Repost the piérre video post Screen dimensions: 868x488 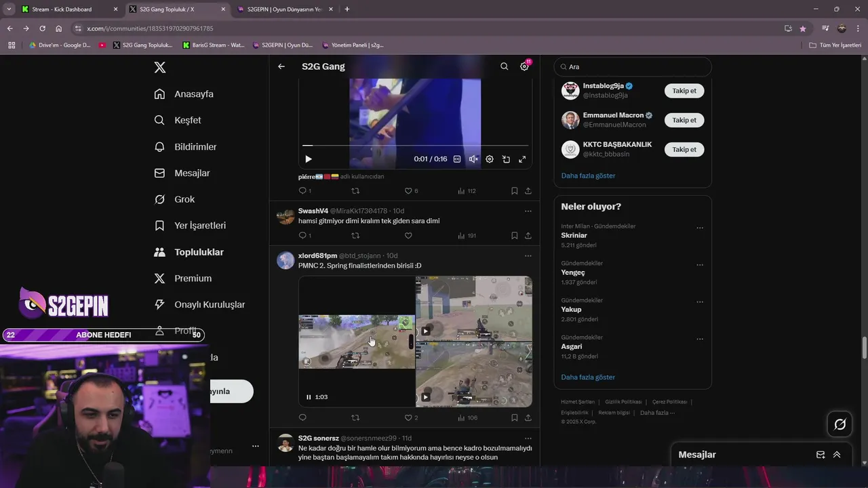[x=355, y=191]
